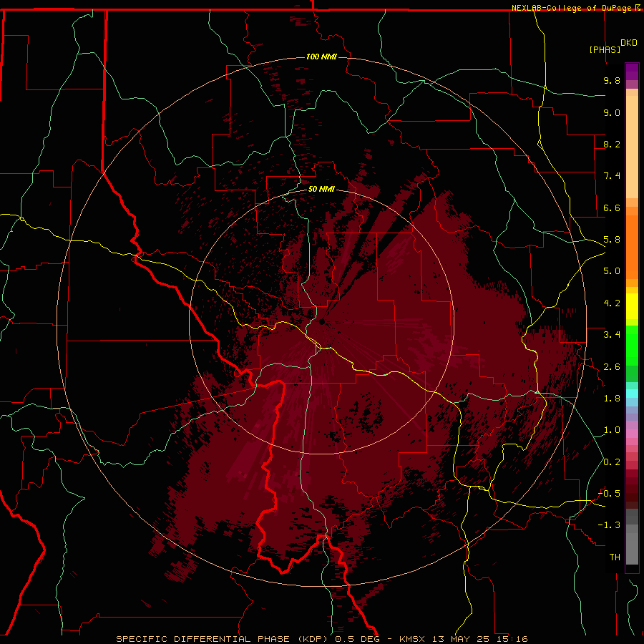Image resolution: width=644 pixels, height=644 pixels.
Task: Click the 0.2 scale value
Action: 612,462
